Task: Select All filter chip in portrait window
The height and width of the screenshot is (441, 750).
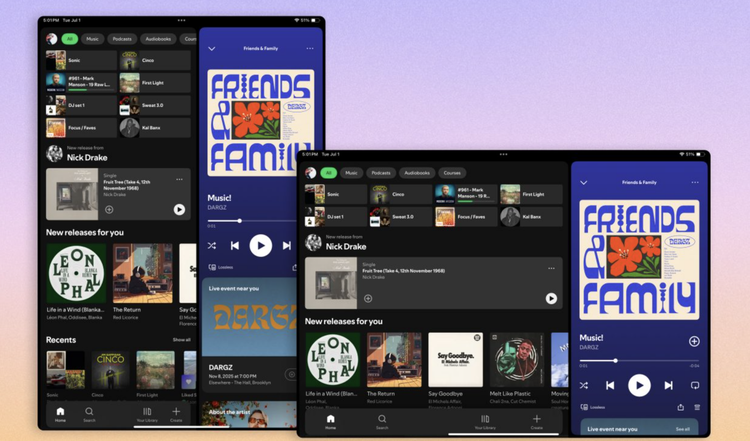Action: click(x=70, y=39)
